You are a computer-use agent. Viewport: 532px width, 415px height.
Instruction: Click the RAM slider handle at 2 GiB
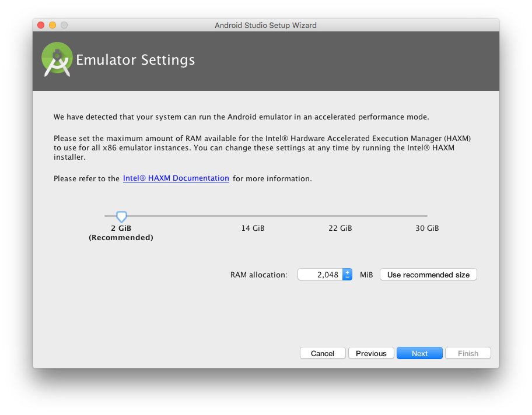point(121,216)
